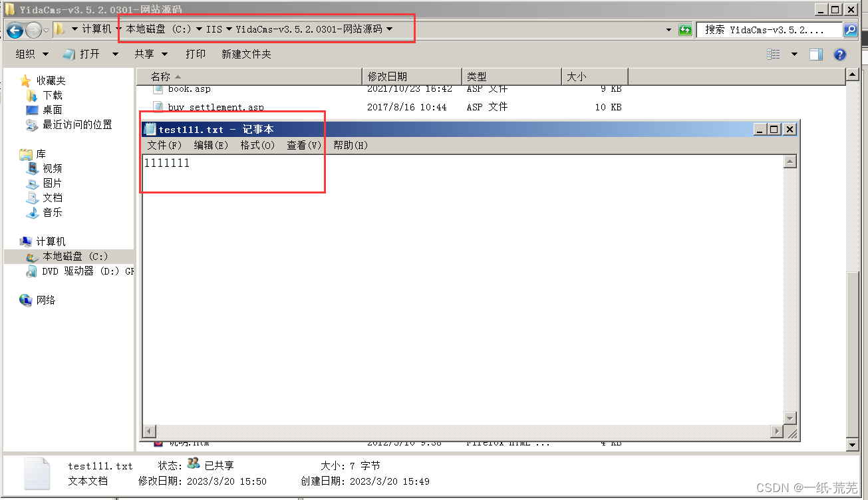Screen dimensions: 868x500
Task: Select DVD 驱动器 (D:) in navigation pane
Action: click(x=88, y=271)
